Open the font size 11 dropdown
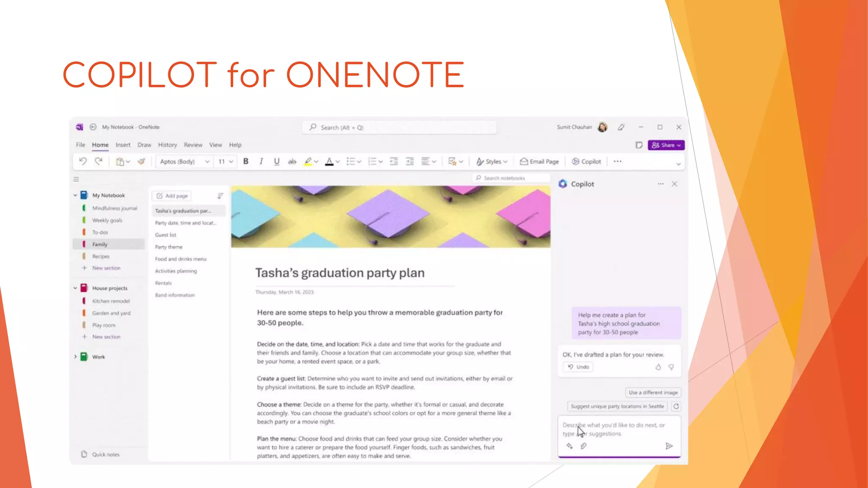 pyautogui.click(x=225, y=161)
